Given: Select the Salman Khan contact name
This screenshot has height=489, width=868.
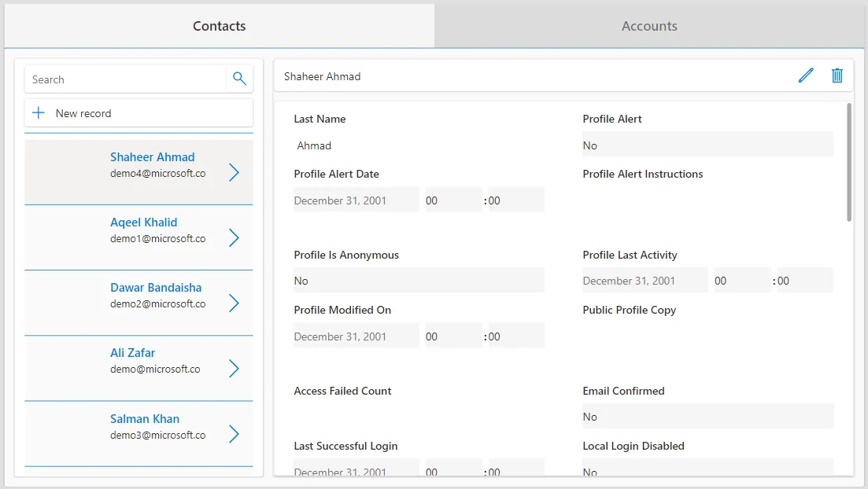Looking at the screenshot, I should click(145, 419).
